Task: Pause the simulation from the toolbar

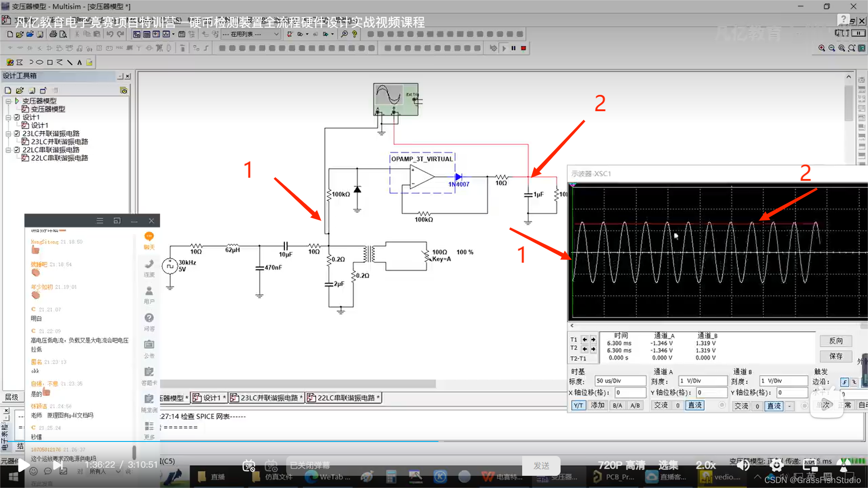Action: coord(514,48)
